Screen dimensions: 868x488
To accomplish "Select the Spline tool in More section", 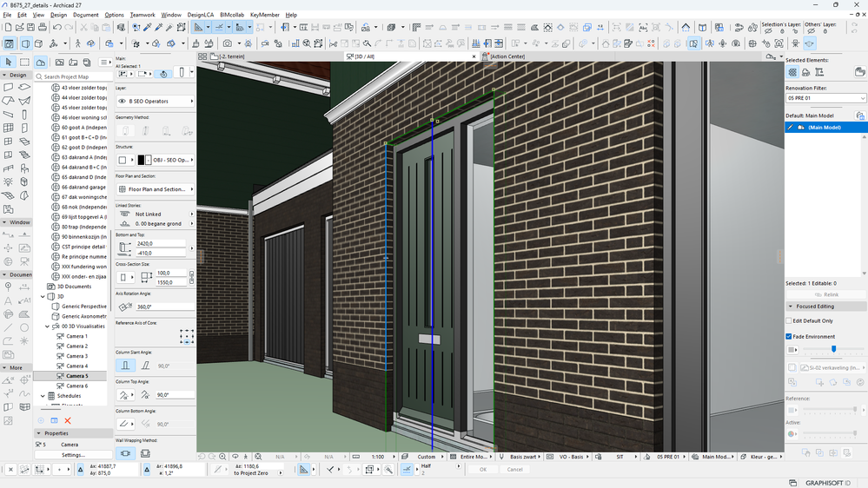I will [x=24, y=393].
